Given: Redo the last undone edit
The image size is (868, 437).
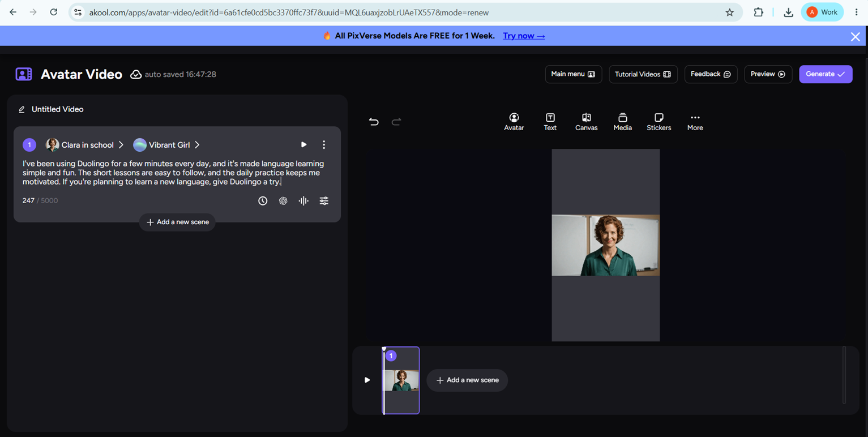Looking at the screenshot, I should (x=396, y=122).
